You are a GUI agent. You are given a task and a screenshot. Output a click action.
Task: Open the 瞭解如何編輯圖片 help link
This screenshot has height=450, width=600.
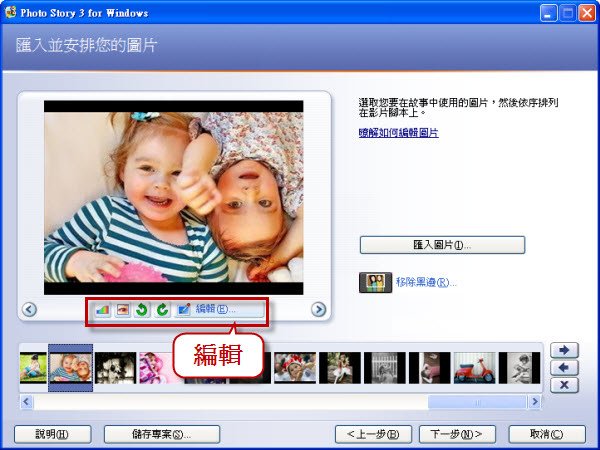pyautogui.click(x=398, y=133)
